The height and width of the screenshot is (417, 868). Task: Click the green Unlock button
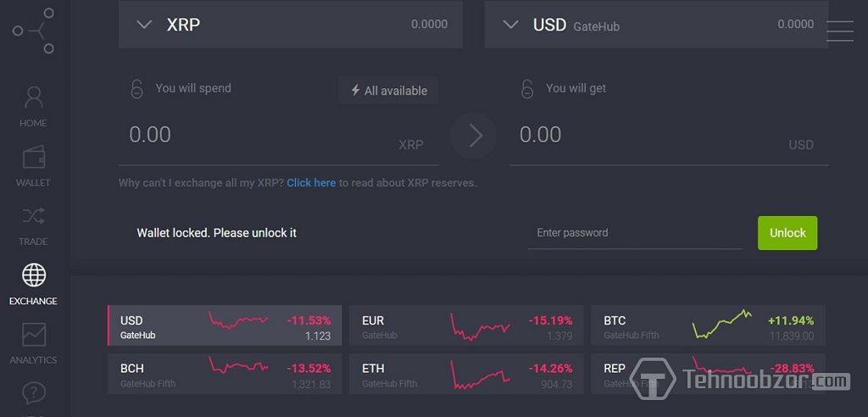point(787,233)
